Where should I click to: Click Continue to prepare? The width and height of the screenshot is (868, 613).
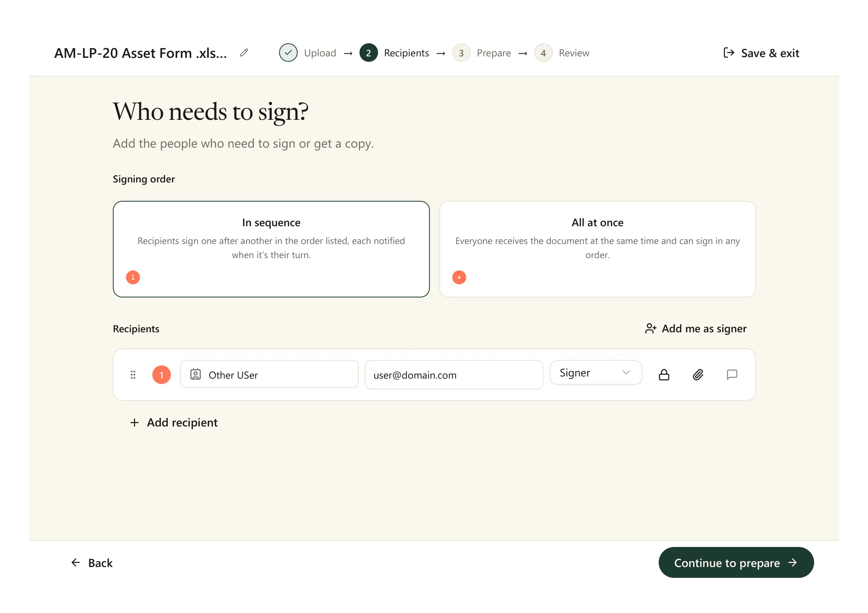click(736, 563)
